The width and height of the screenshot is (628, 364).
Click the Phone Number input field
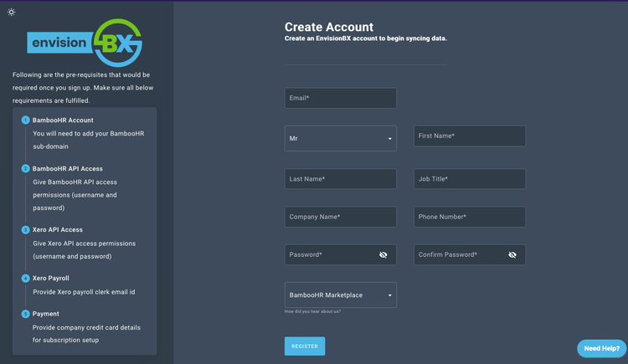pyautogui.click(x=470, y=217)
